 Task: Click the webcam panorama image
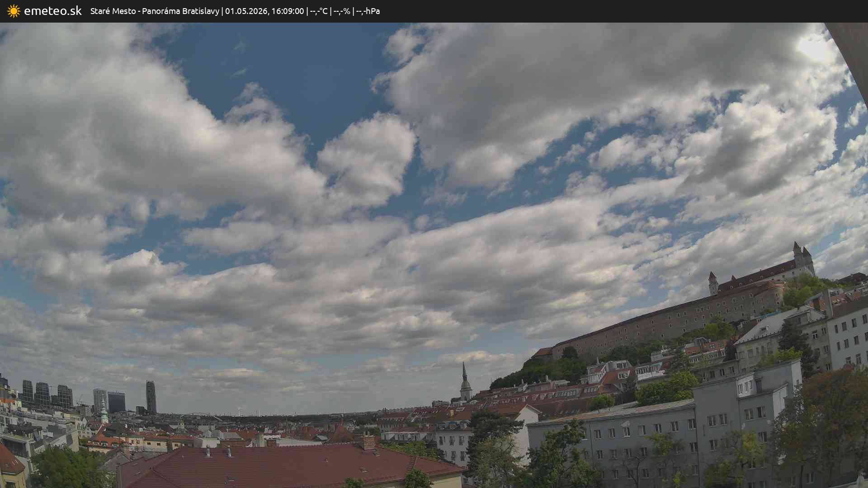[x=434, y=255]
